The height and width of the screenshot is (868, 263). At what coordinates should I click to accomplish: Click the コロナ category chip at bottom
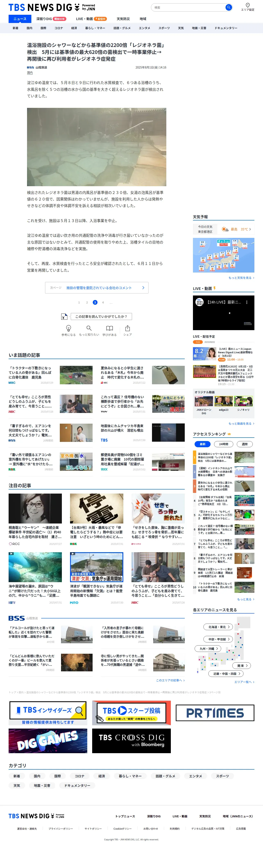coord(79,776)
